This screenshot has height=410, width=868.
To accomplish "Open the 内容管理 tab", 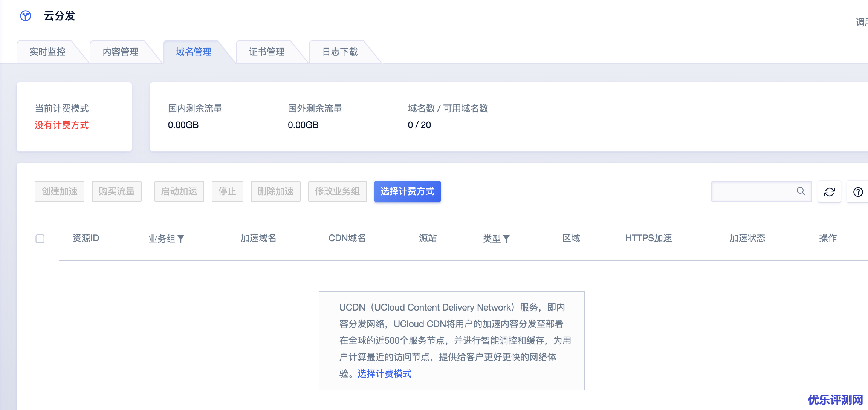I will click(121, 52).
